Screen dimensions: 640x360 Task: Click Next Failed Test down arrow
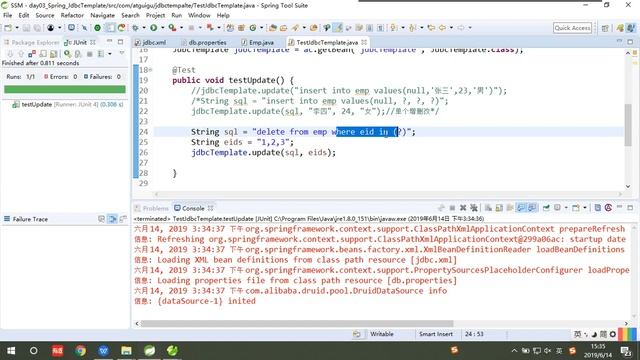point(10,53)
